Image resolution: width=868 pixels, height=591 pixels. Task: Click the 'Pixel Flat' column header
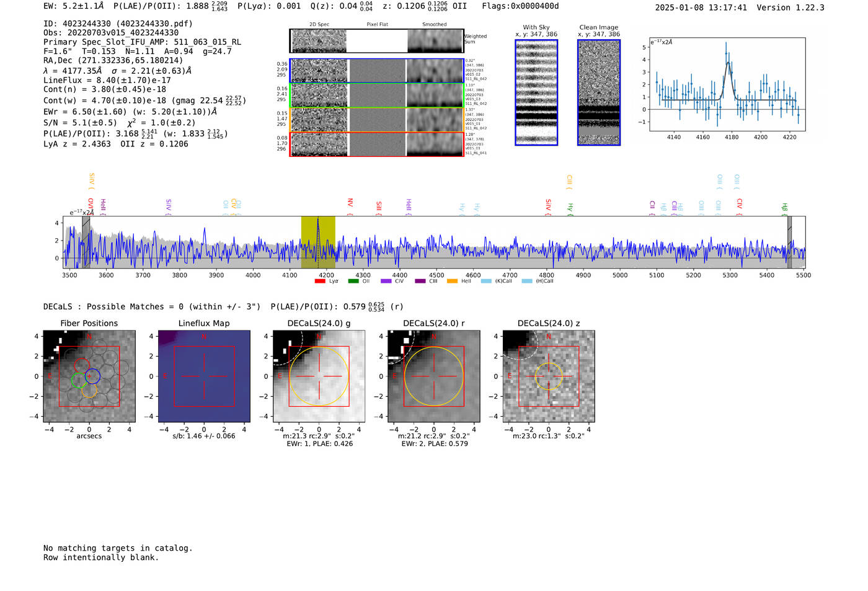[x=377, y=25]
